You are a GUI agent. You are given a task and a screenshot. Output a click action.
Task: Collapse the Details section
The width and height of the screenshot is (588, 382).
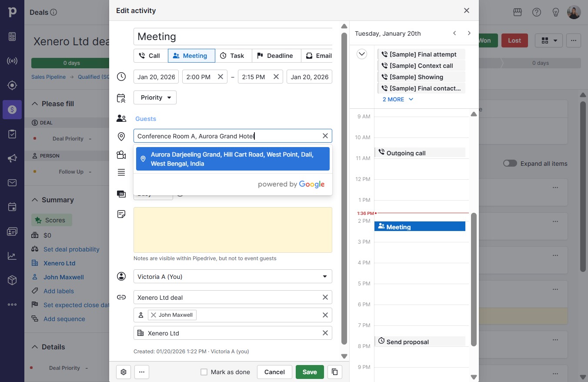coord(35,347)
